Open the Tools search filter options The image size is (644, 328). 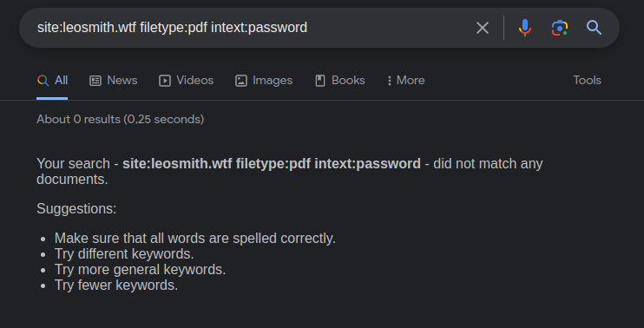[x=587, y=81]
